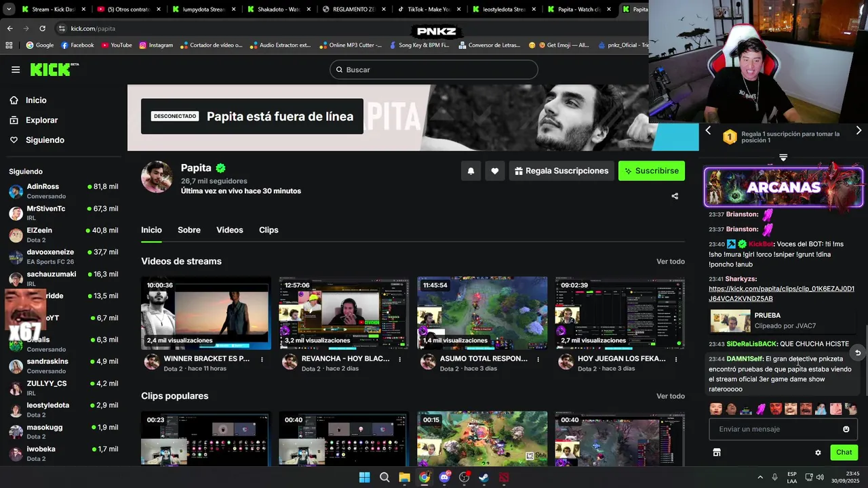Reload the page in the browser
The height and width of the screenshot is (488, 868).
[x=42, y=28]
